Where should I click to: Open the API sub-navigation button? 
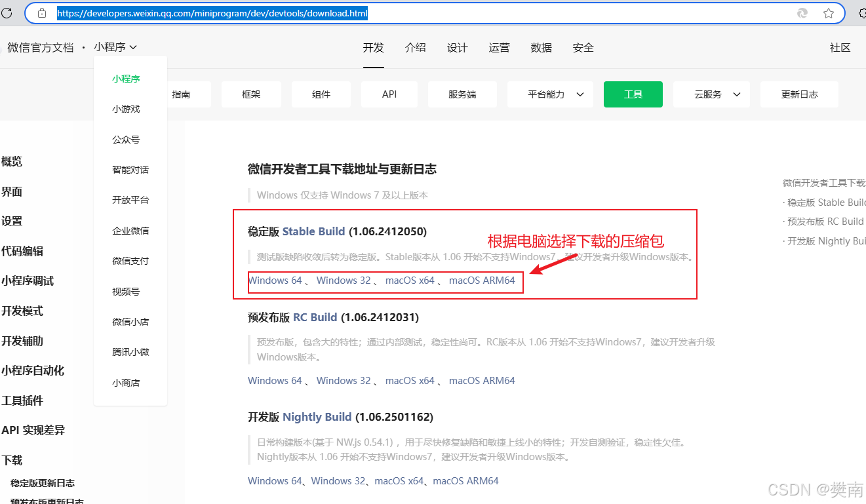point(389,94)
